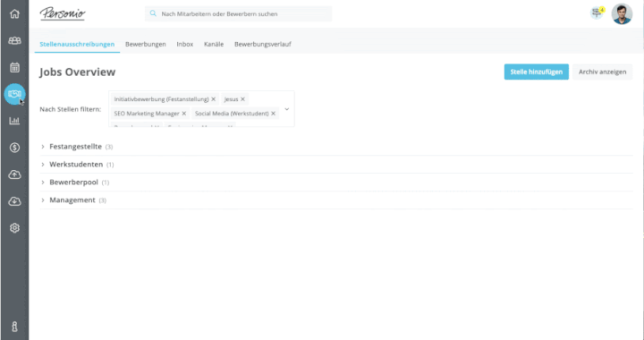Remove the Social Media (Werkstudent) filter tag
Image resolution: width=644 pixels, height=340 pixels.
273,114
